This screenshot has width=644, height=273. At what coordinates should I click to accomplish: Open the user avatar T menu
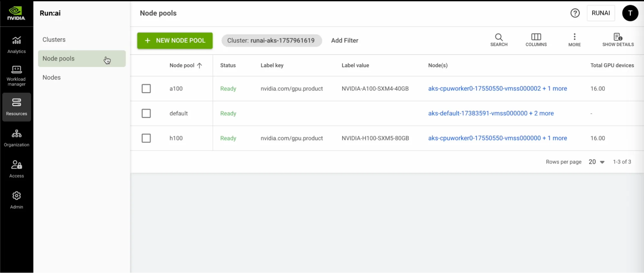(630, 13)
